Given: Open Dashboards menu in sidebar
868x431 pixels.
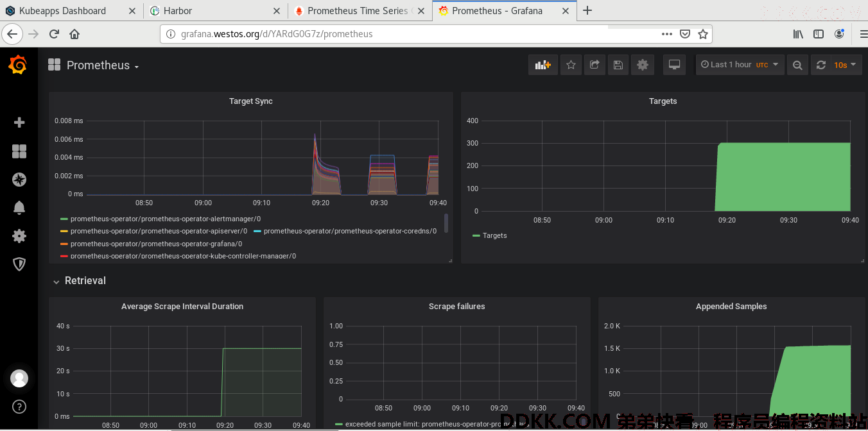Looking at the screenshot, I should point(19,151).
